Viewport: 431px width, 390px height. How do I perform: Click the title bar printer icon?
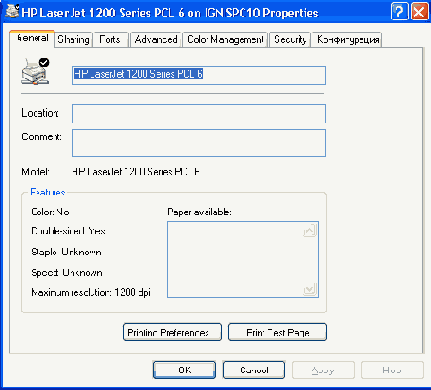tap(12, 11)
